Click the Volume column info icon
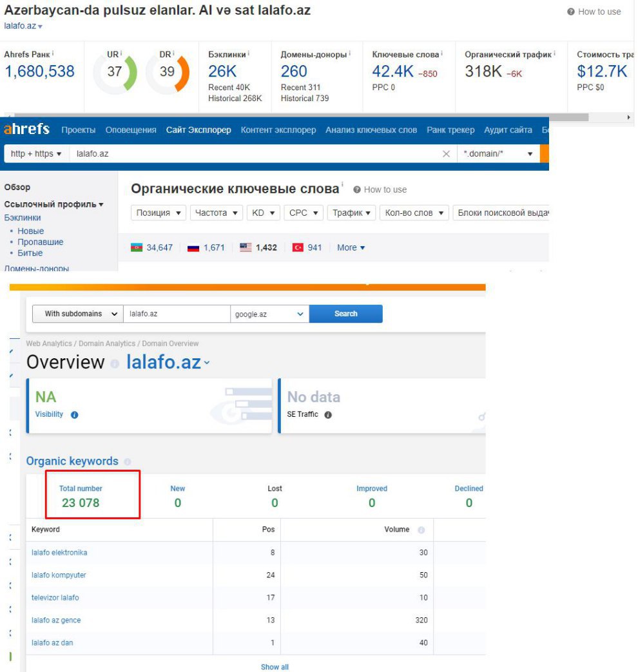This screenshot has width=638, height=672. (x=421, y=530)
